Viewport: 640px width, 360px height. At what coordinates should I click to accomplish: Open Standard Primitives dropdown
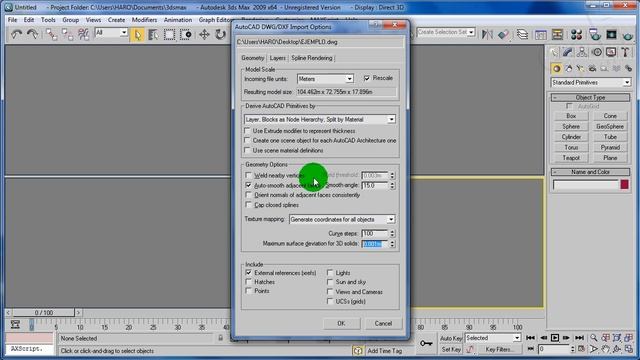[590, 82]
